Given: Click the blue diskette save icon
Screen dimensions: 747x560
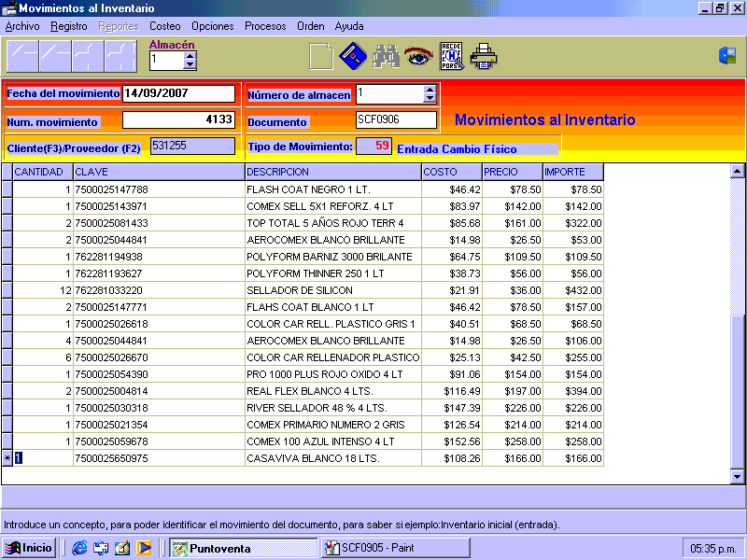Looking at the screenshot, I should (x=352, y=57).
